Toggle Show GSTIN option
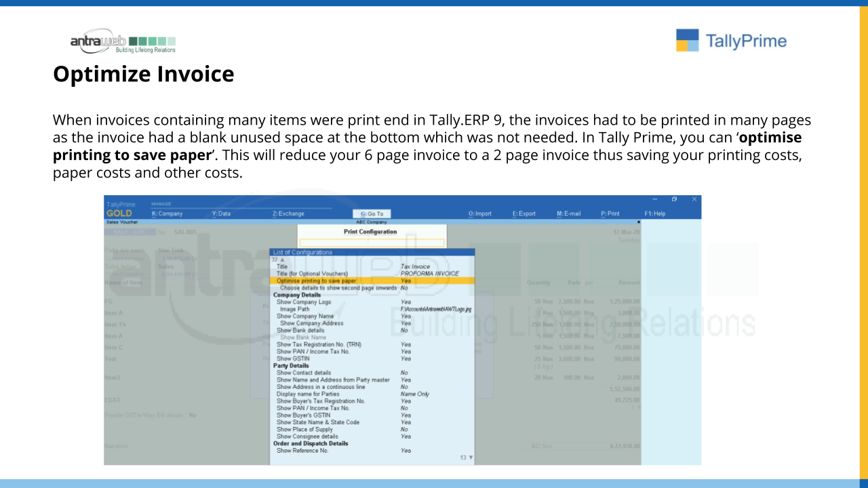The width and height of the screenshot is (868, 488). pyautogui.click(x=372, y=359)
